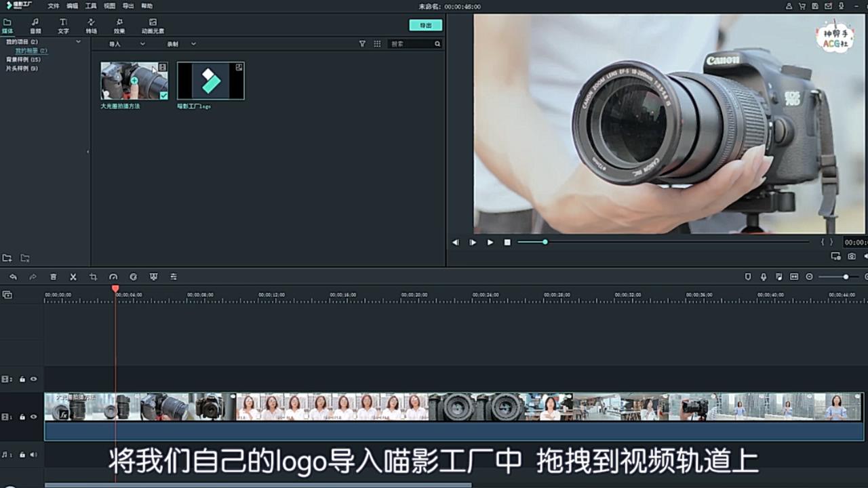Switch to the 转场 transitions tab
This screenshot has width=868, height=488.
(91, 26)
